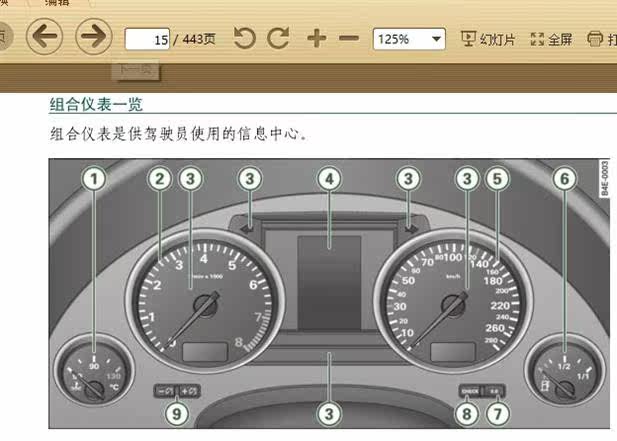
Task: Go to previous page with back arrow
Action: [x=44, y=36]
